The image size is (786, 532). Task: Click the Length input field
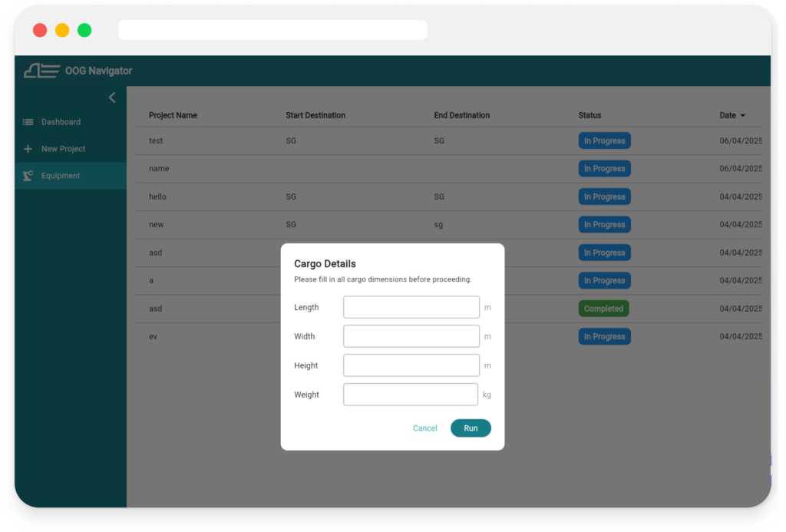click(411, 307)
